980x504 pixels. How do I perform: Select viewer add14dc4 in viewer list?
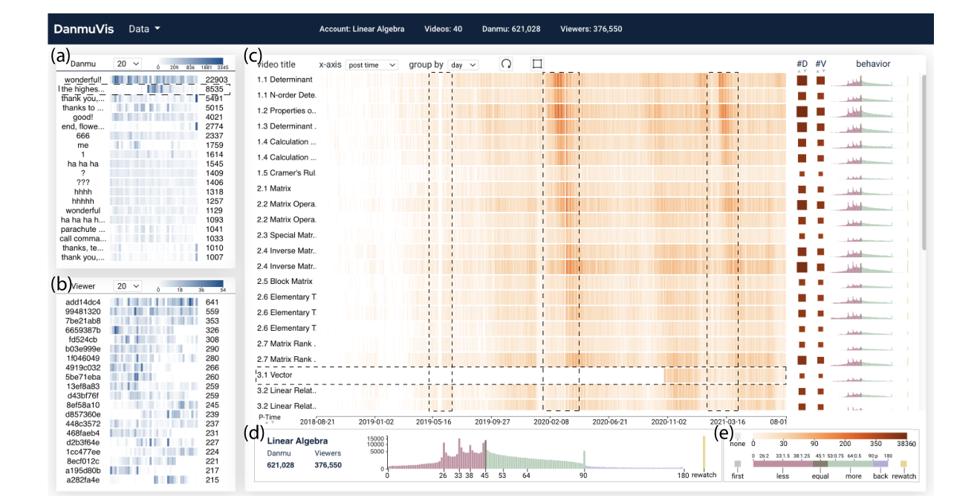coord(82,303)
